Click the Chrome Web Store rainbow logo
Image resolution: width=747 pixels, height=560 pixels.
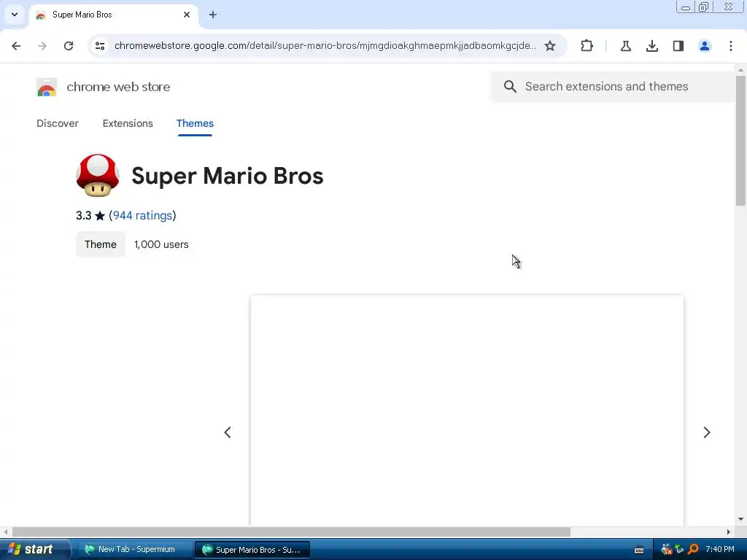(x=47, y=87)
